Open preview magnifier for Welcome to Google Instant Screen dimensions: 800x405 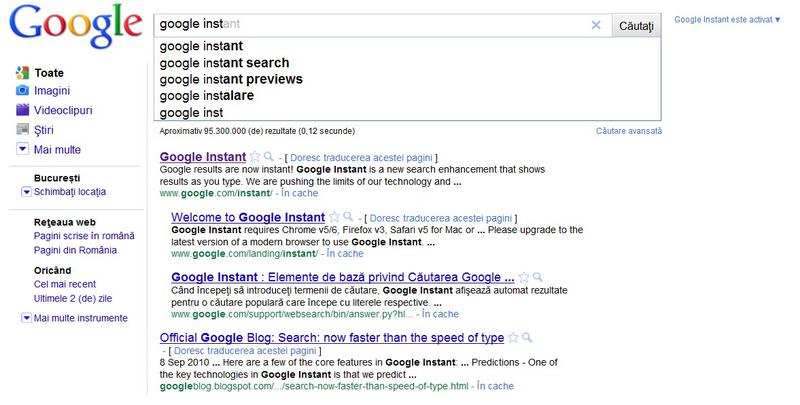(x=348, y=217)
